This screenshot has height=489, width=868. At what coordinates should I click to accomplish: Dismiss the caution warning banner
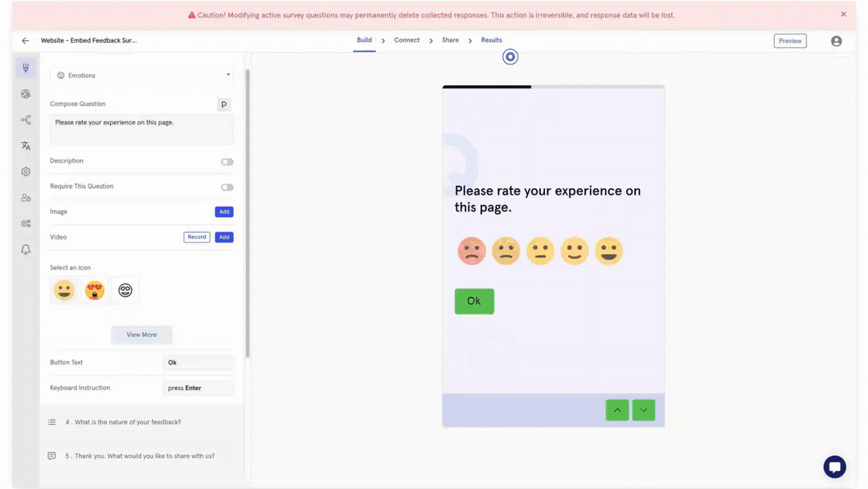click(x=843, y=14)
